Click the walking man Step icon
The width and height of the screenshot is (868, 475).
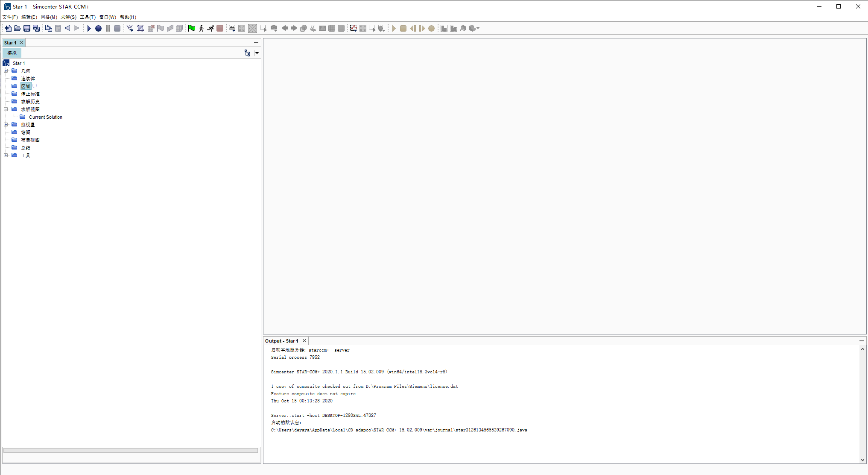201,28
